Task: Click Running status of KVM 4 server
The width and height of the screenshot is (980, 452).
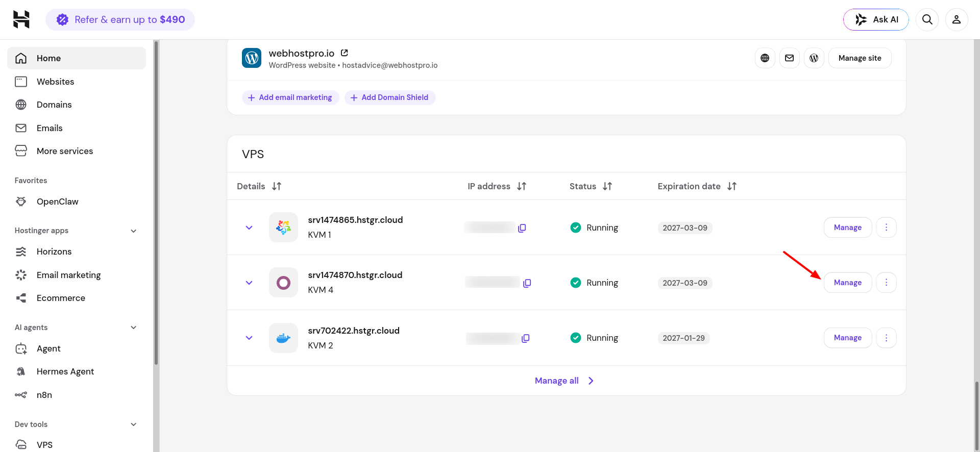Action: [594, 283]
